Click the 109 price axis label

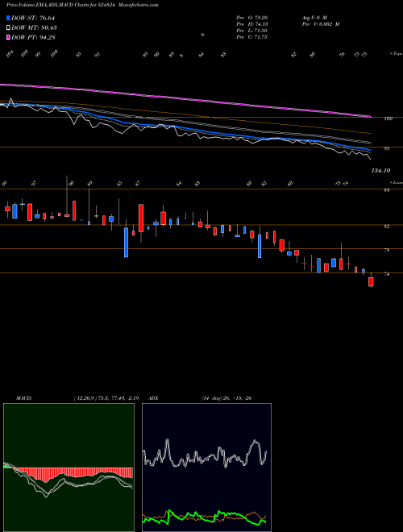pos(388,118)
